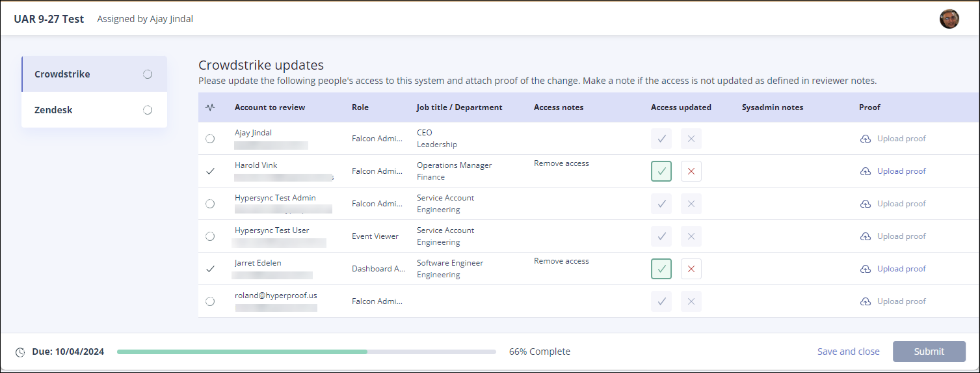This screenshot has width=980, height=373.
Task: Click the cloud upload icon in Harold Vink row
Action: coord(866,171)
